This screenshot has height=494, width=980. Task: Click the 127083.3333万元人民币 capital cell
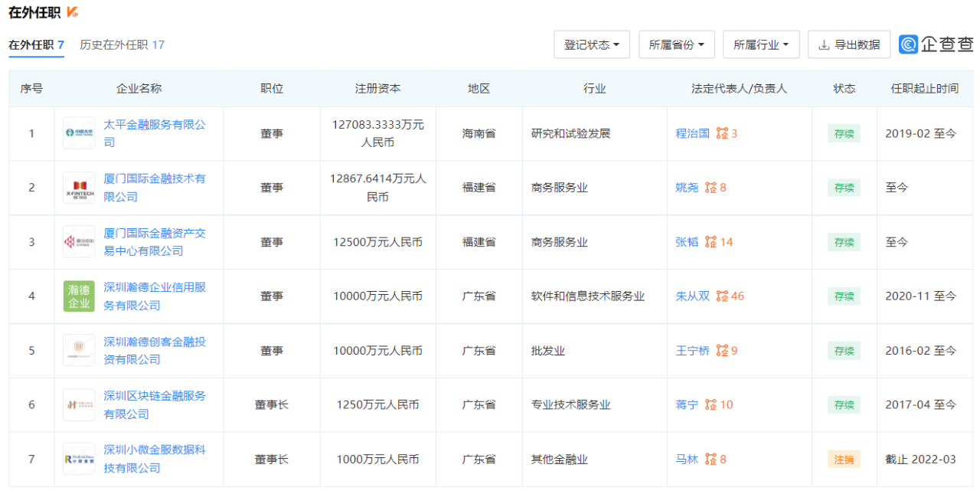(x=377, y=133)
